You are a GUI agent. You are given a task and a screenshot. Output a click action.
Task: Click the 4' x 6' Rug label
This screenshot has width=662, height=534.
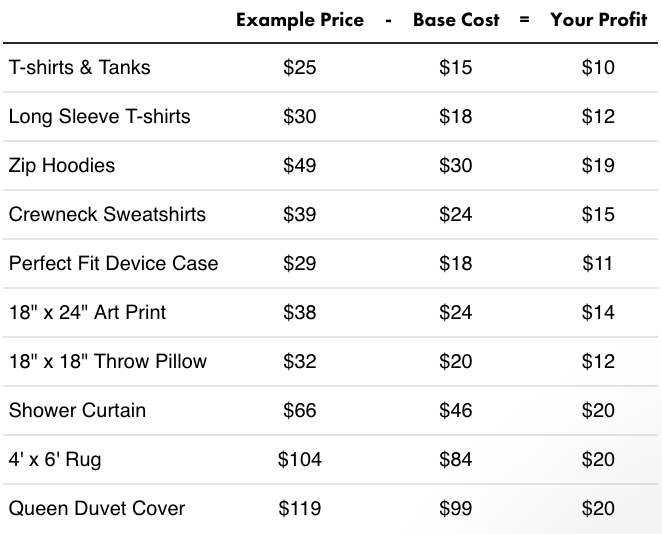[x=55, y=459]
